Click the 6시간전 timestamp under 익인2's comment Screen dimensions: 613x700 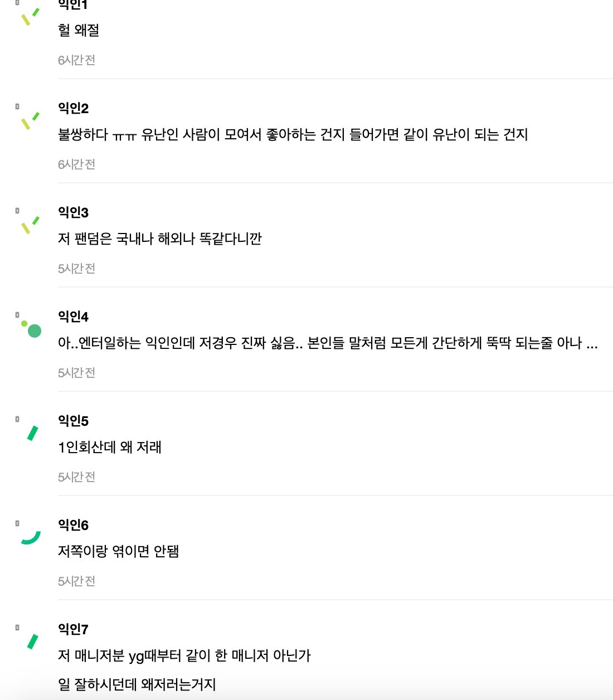[x=76, y=164]
